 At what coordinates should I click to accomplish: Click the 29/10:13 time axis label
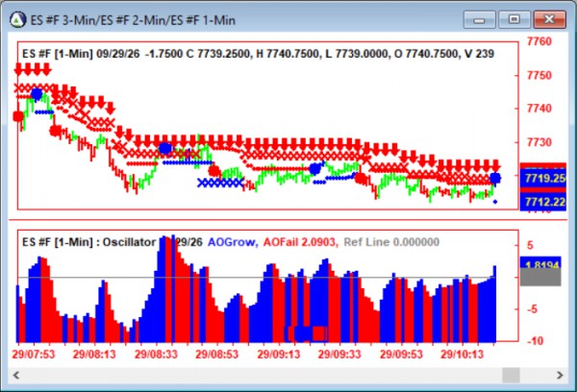(463, 355)
